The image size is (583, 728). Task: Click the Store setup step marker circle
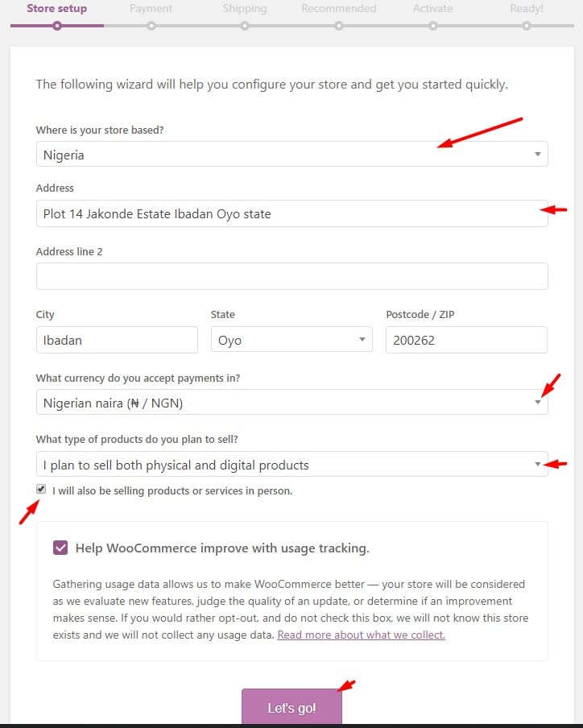(x=56, y=26)
